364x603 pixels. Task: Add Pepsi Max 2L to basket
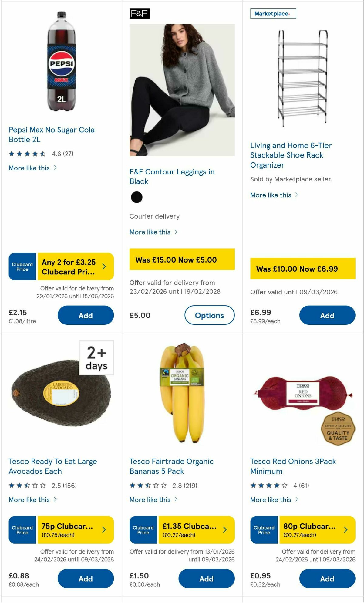(x=86, y=315)
